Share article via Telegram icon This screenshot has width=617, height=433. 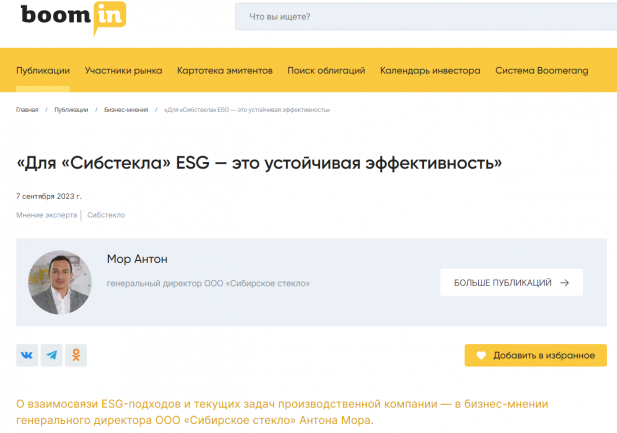tap(52, 355)
